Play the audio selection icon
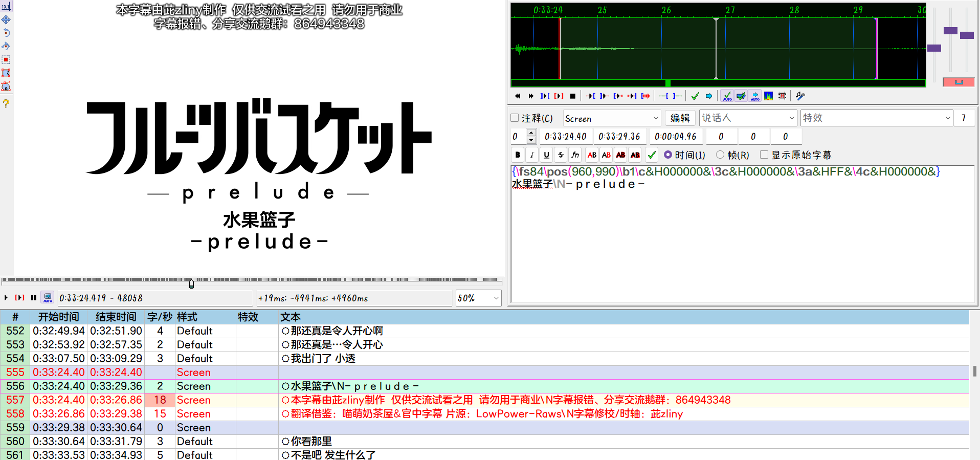Image resolution: width=980 pixels, height=460 pixels. click(545, 96)
